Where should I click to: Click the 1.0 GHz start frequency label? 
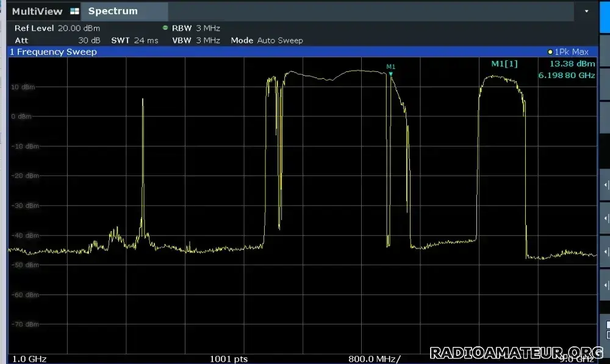(x=29, y=359)
